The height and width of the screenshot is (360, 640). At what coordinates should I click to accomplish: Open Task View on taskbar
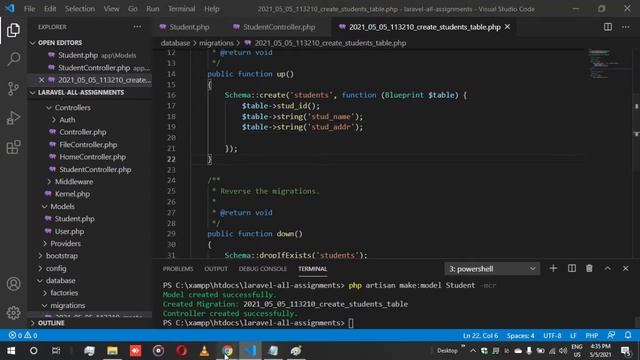(x=56, y=351)
